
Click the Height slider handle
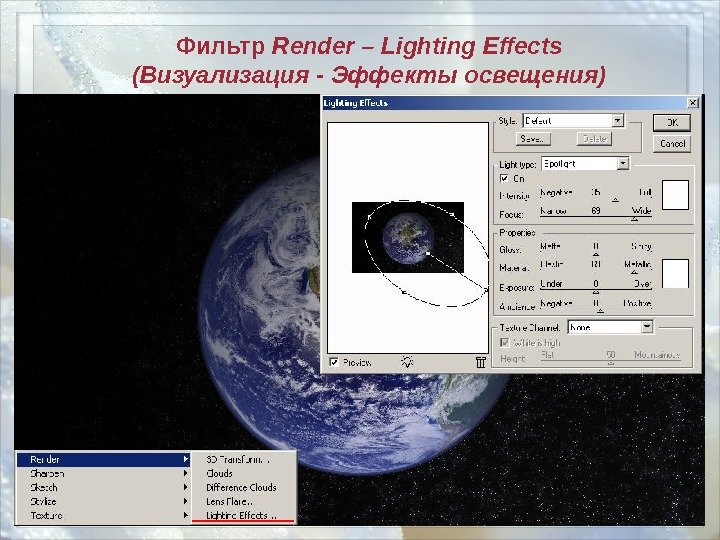(x=611, y=362)
